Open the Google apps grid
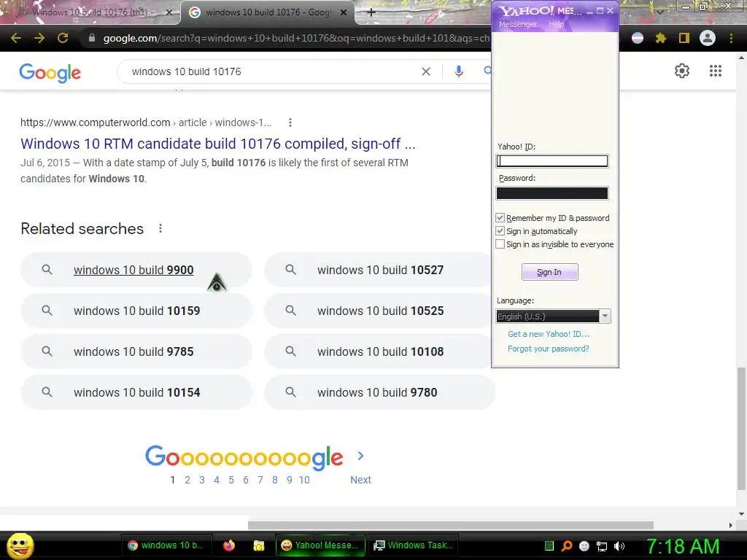This screenshot has width=747, height=560. (x=715, y=71)
